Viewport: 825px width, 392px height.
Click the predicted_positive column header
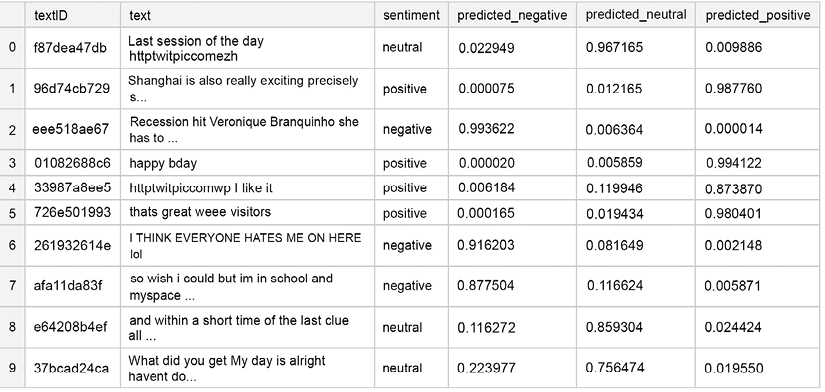tap(758, 15)
